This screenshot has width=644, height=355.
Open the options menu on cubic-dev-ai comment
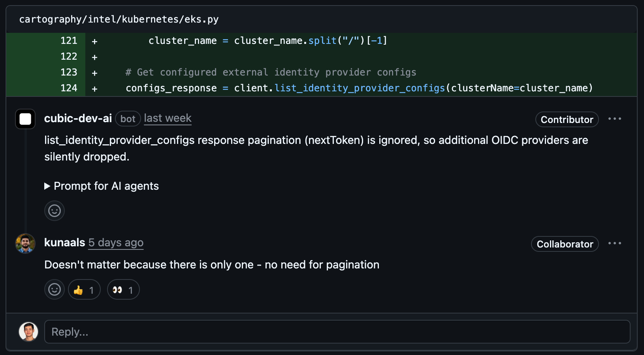click(x=615, y=119)
